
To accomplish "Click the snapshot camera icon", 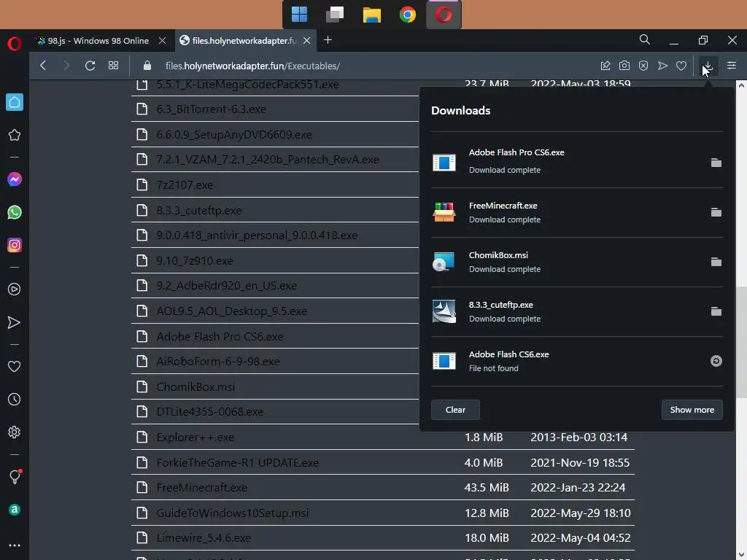I will [x=624, y=66].
